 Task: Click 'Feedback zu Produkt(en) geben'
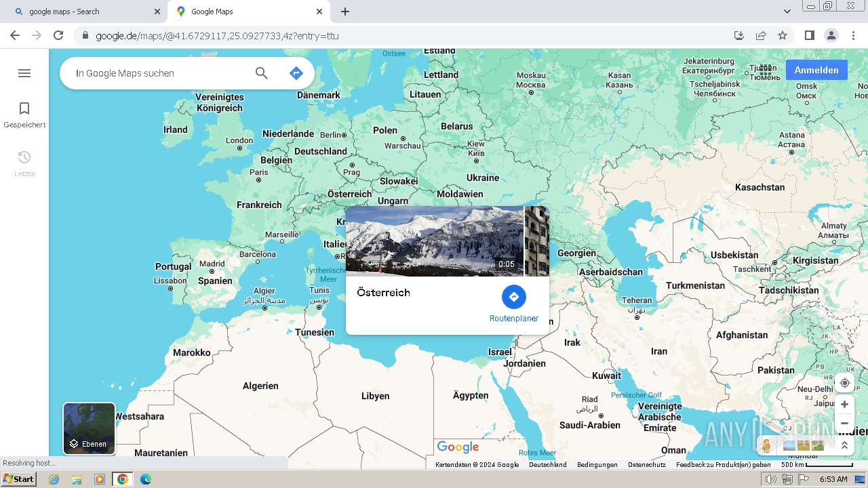(x=724, y=465)
